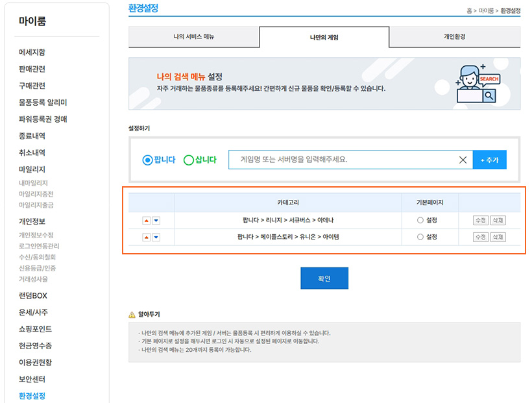Move the 리니지 row down with blue arrow

click(156, 221)
